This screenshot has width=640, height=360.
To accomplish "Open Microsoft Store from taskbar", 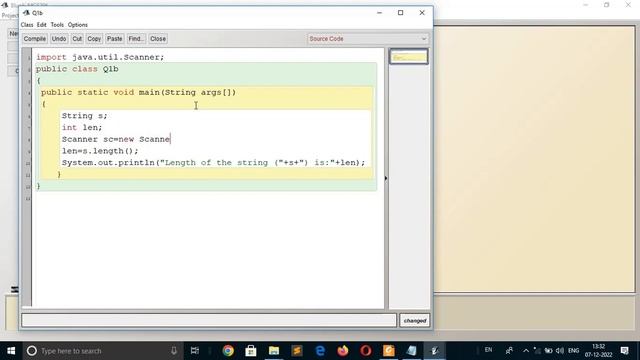I will pyautogui.click(x=251, y=351).
